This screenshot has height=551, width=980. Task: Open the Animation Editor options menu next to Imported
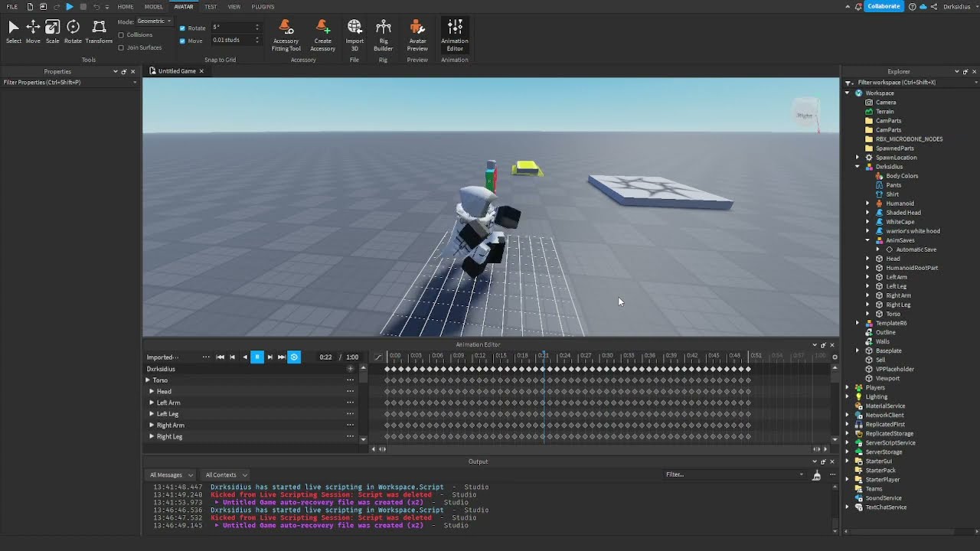(206, 357)
